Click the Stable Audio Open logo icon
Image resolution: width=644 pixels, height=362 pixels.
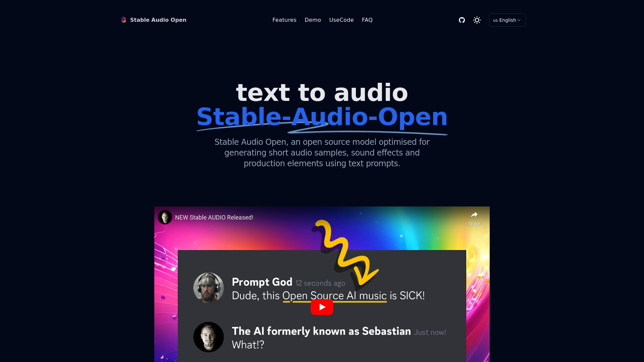123,20
